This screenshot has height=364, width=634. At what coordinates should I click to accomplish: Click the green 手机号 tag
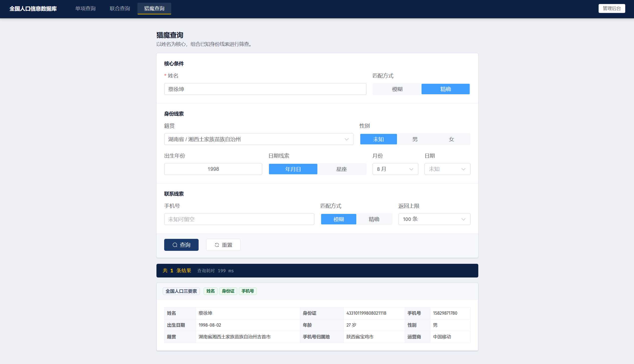point(248,291)
